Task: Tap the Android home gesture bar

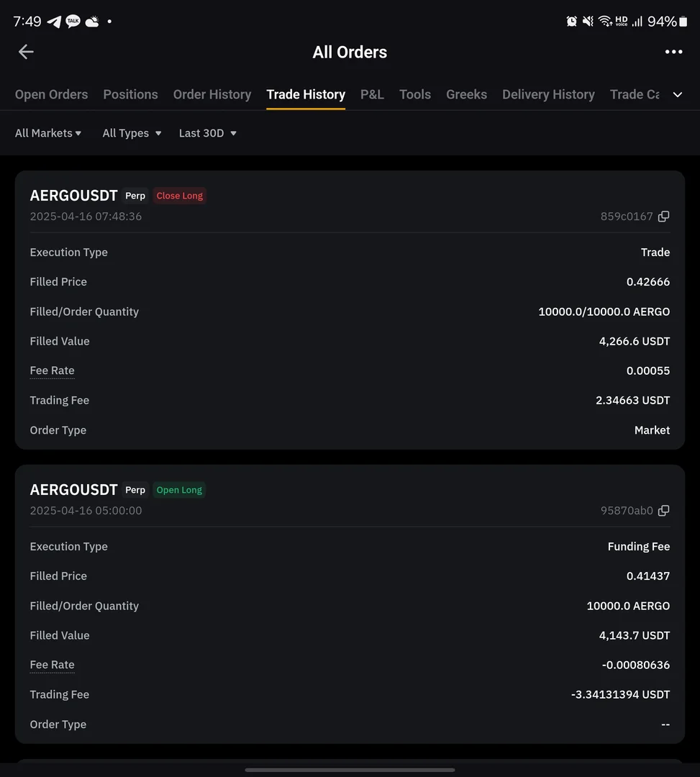Action: [350, 770]
